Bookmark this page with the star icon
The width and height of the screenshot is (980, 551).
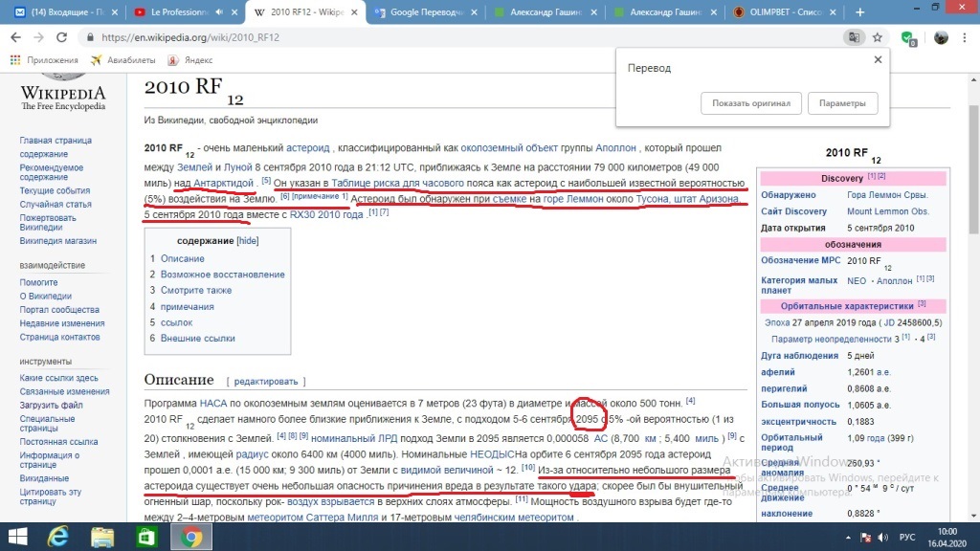878,37
